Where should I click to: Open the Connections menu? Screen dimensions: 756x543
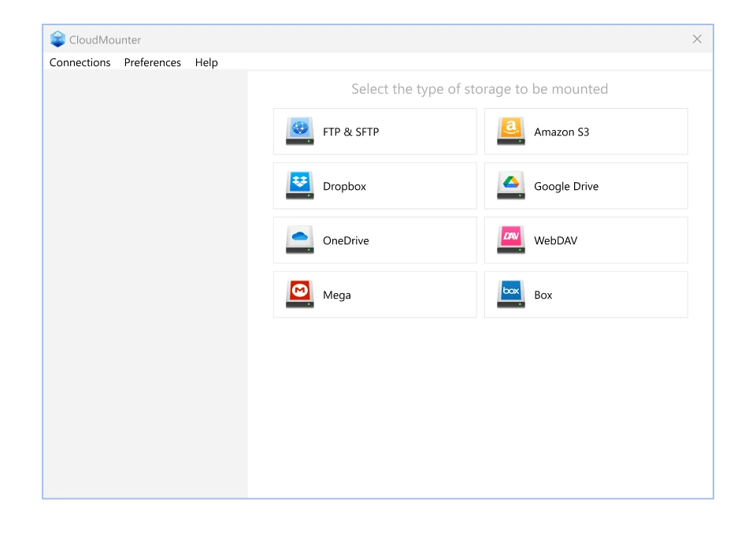[x=80, y=62]
